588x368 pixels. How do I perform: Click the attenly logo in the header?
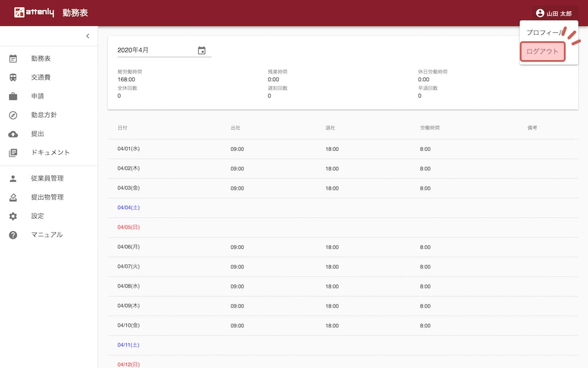pos(34,12)
